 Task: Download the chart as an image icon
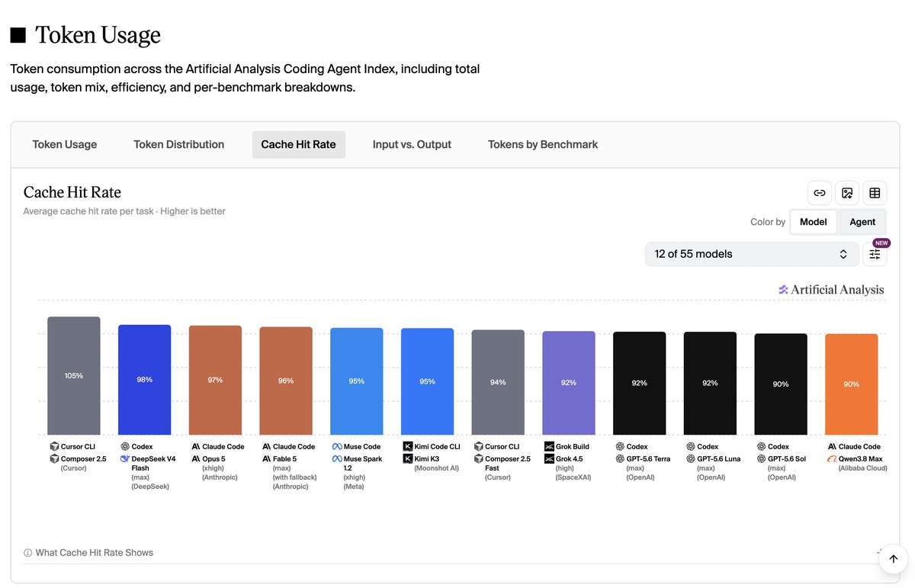(847, 193)
